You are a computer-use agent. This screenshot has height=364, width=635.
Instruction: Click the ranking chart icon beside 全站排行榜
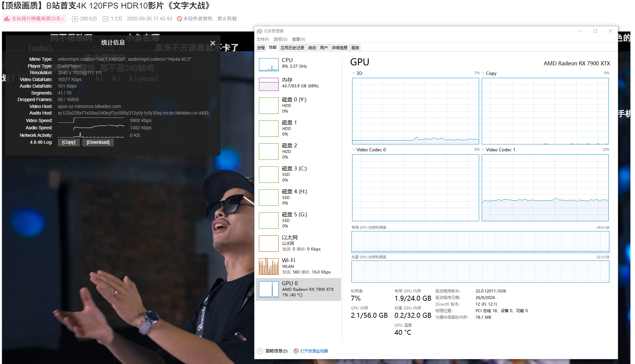point(7,19)
